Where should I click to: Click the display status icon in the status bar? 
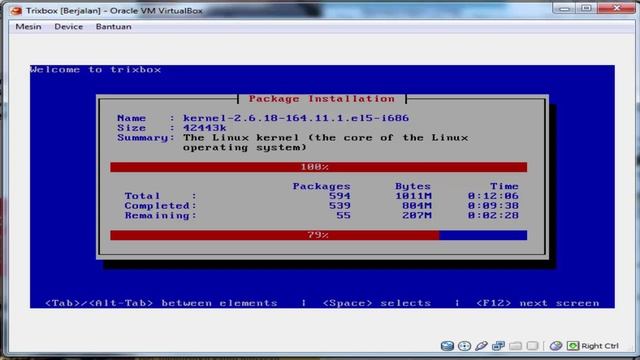532,346
